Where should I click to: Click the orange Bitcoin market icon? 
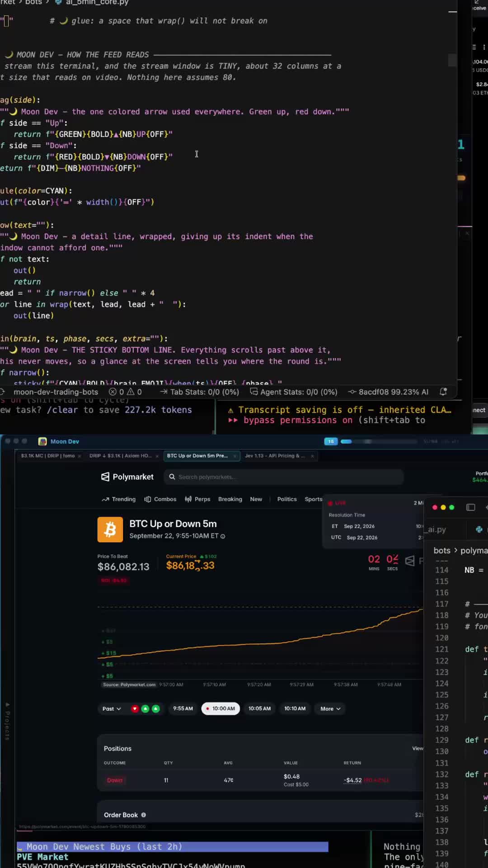point(110,529)
